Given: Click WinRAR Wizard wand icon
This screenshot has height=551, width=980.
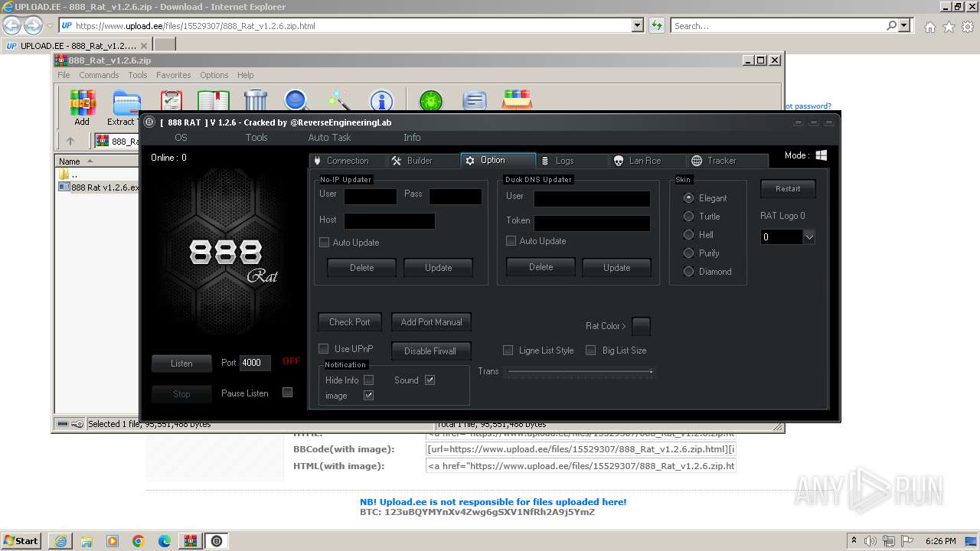Looking at the screenshot, I should pyautogui.click(x=338, y=100).
